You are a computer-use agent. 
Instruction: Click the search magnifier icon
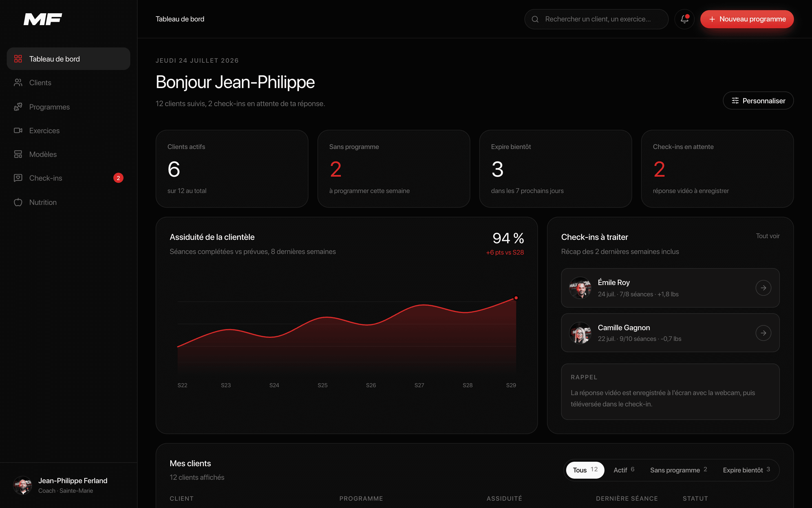click(535, 19)
